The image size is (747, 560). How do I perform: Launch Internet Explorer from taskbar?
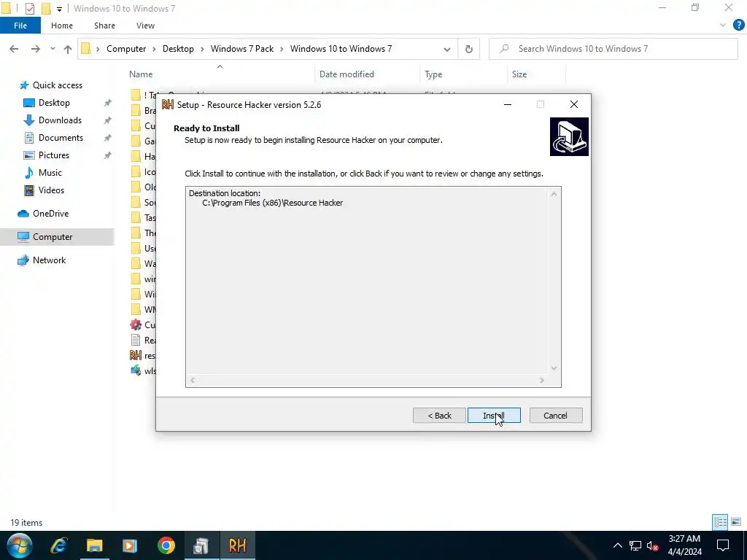coord(59,545)
